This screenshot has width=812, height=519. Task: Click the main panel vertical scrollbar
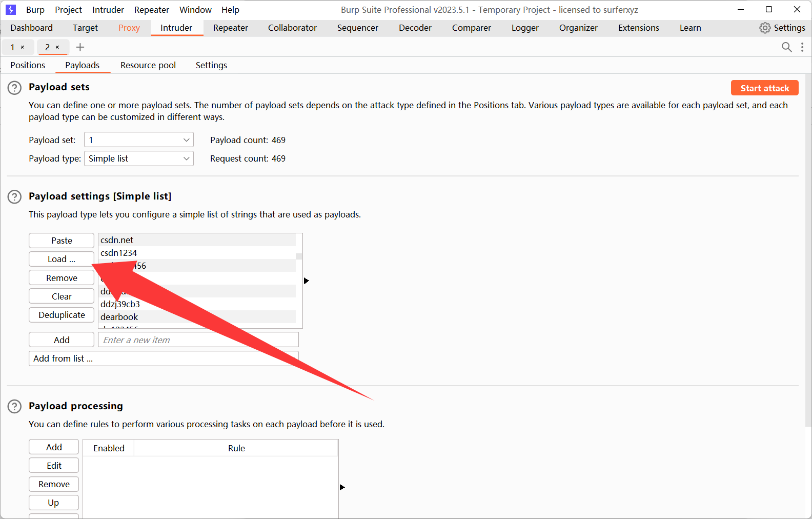[808, 250]
